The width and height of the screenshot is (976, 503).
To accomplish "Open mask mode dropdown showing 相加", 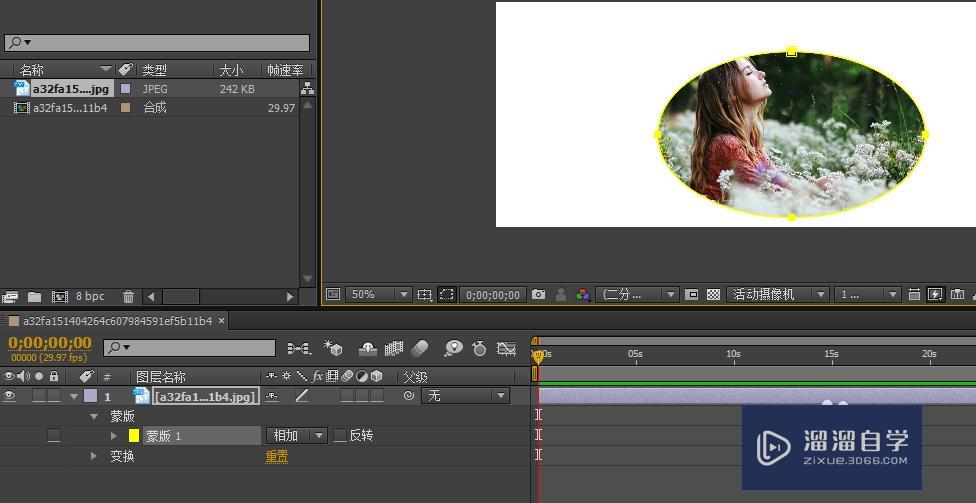I will 297,436.
